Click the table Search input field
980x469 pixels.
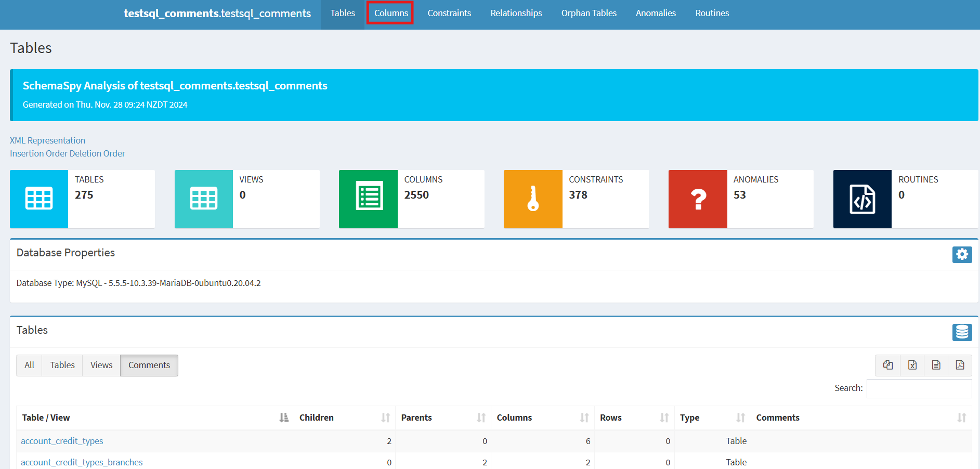click(x=919, y=388)
